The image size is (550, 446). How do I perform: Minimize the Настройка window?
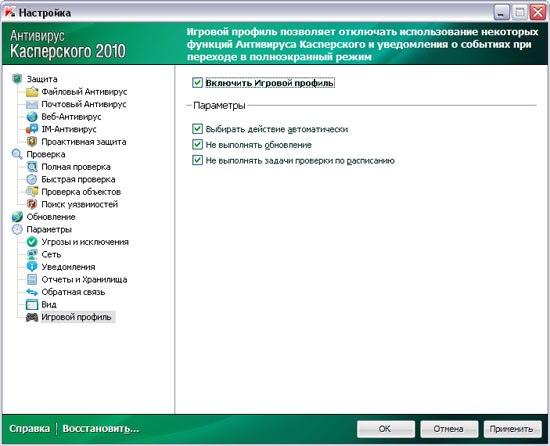point(502,12)
